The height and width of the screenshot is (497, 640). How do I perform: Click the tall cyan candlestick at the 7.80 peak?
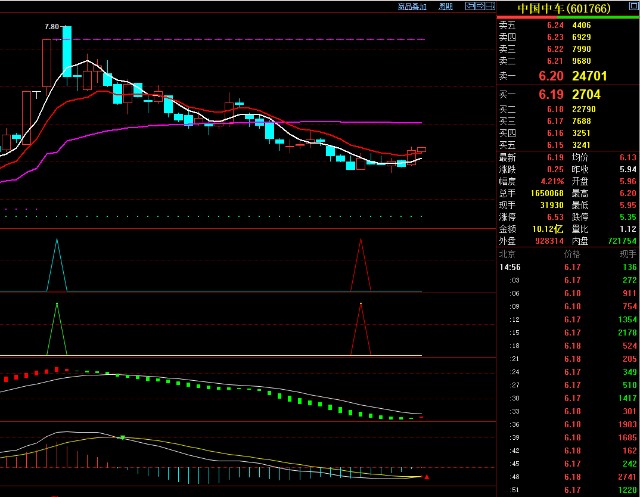click(x=67, y=50)
